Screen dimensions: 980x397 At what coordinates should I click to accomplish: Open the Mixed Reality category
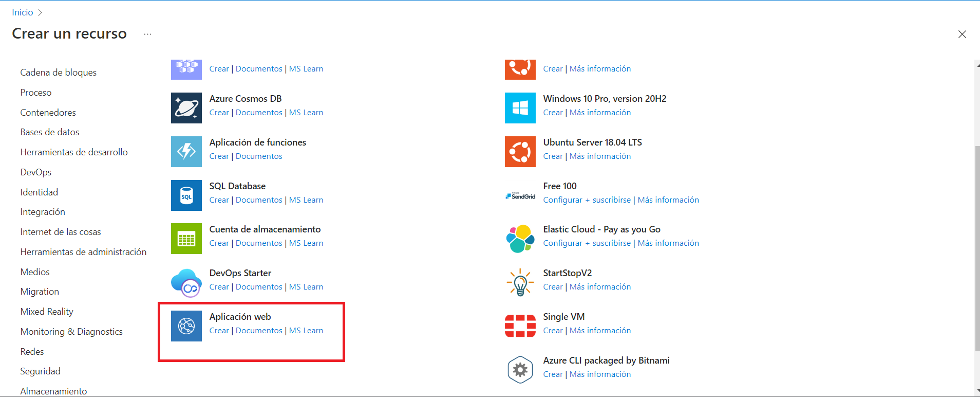(x=47, y=312)
